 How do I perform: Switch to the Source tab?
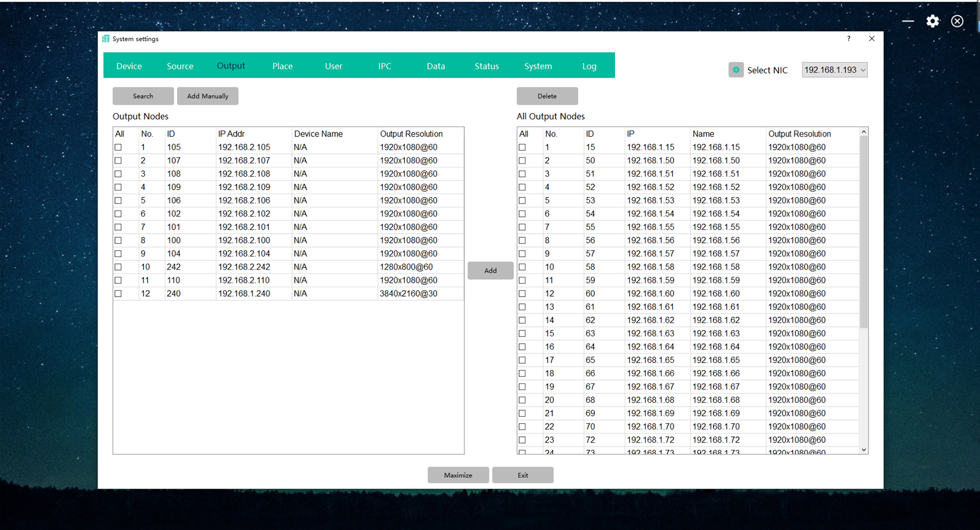click(x=180, y=66)
